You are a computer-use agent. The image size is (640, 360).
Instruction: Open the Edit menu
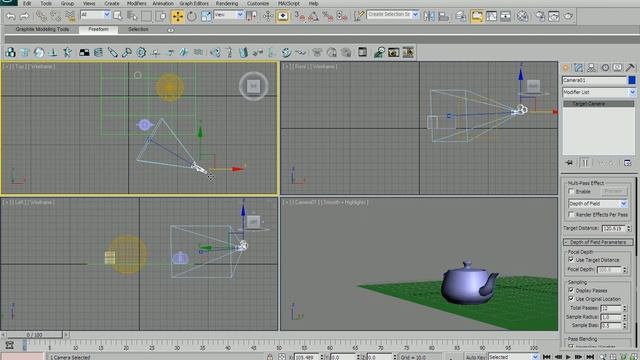[x=27, y=3]
